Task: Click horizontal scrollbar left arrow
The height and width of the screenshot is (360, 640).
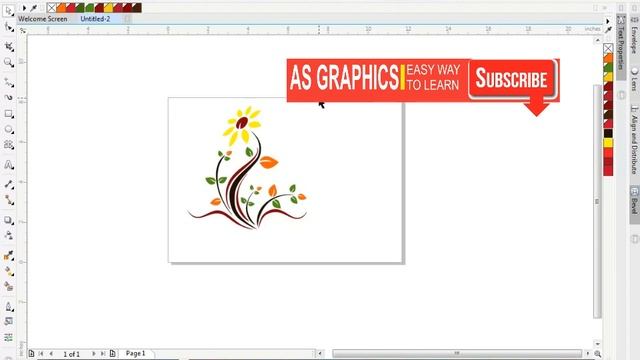Action: point(320,354)
